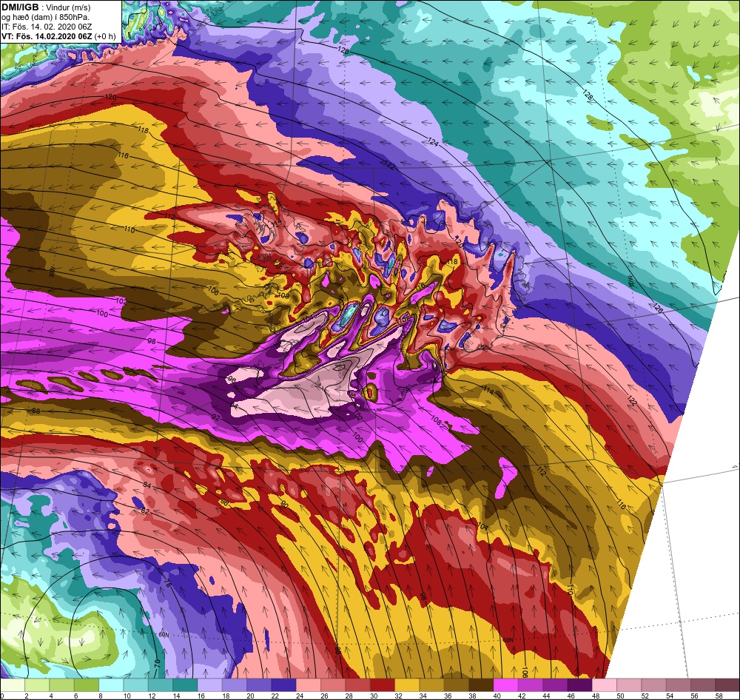Select the 0–2 m/s pale yellow legend swatch
The image size is (740, 700).
point(13,685)
